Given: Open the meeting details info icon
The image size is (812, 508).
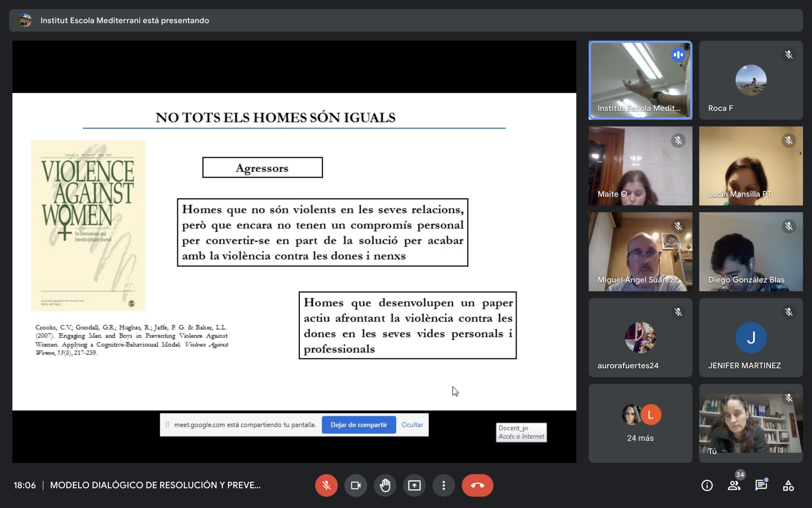Looking at the screenshot, I should click(x=707, y=485).
